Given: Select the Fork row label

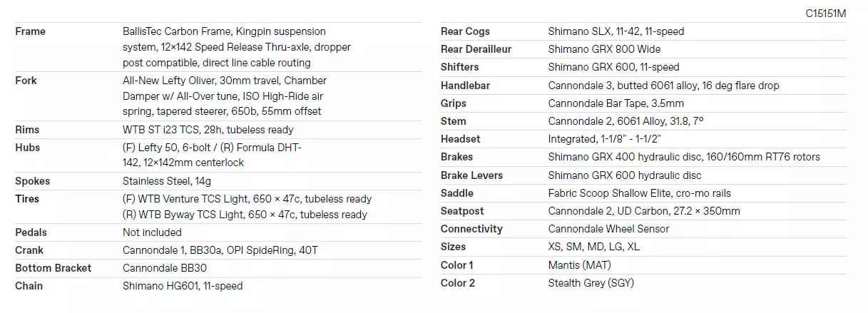Looking at the screenshot, I should pos(26,81).
